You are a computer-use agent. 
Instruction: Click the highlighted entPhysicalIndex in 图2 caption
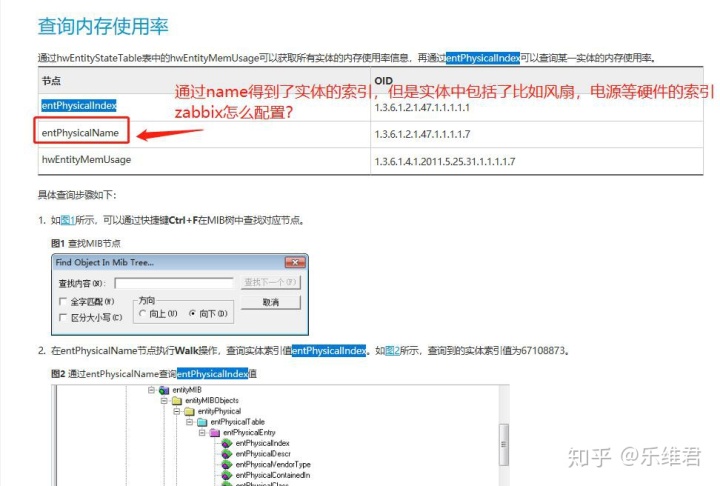pyautogui.click(x=213, y=374)
